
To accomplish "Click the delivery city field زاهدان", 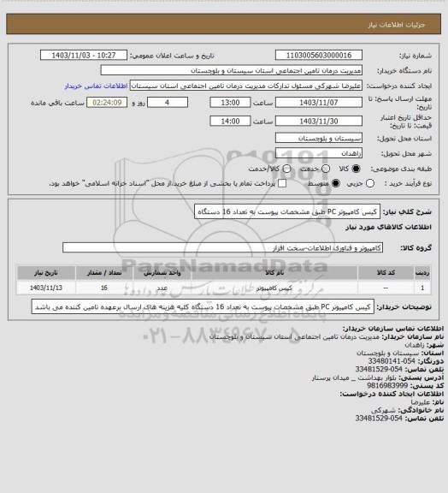I will pos(319,153).
